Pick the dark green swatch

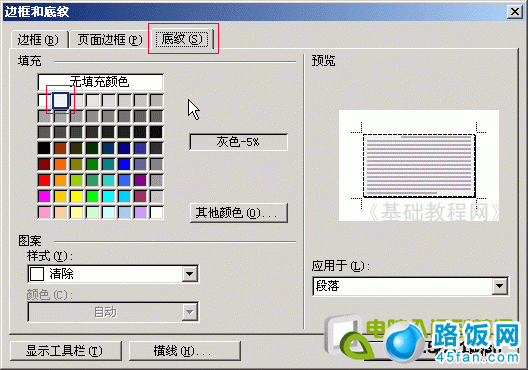(92, 148)
